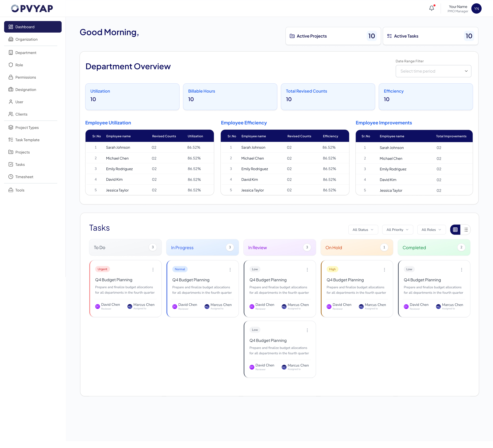The width and height of the screenshot is (493, 448).
Task: Click the Clients sidebar icon
Action: [11, 114]
